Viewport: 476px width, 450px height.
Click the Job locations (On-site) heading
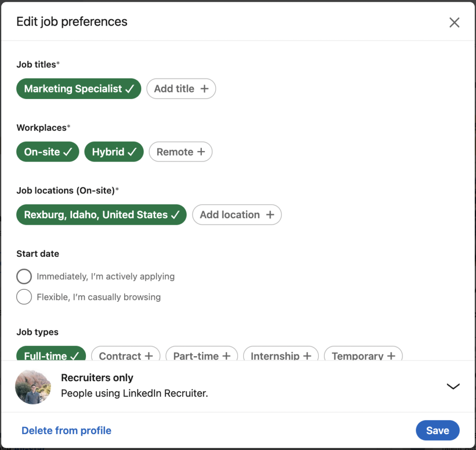[67, 190]
